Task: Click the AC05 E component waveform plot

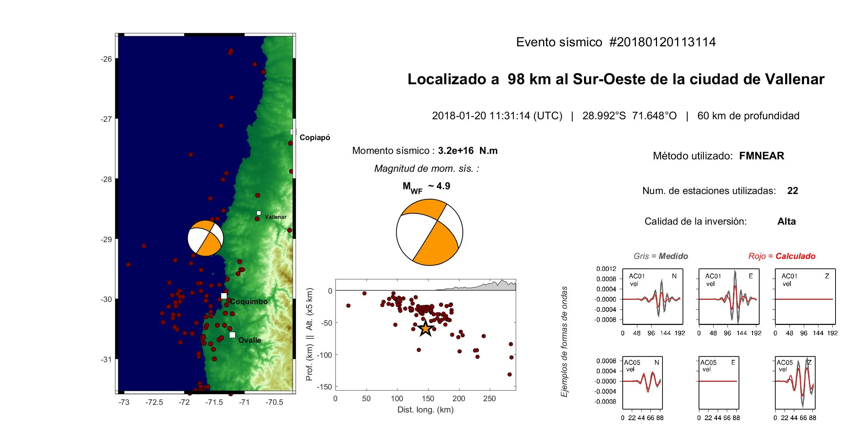Action: pyautogui.click(x=719, y=383)
